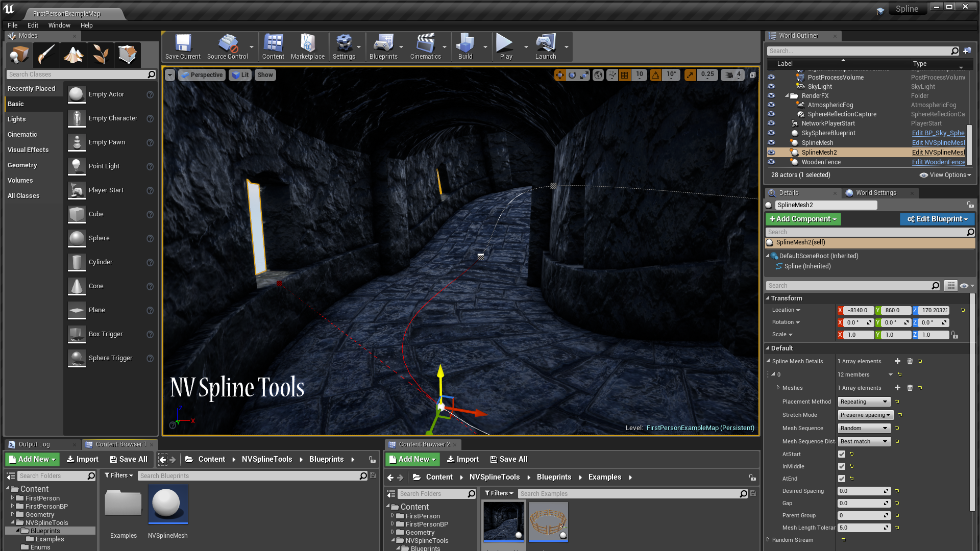980x551 pixels.
Task: Open the Window menu
Action: (59, 25)
